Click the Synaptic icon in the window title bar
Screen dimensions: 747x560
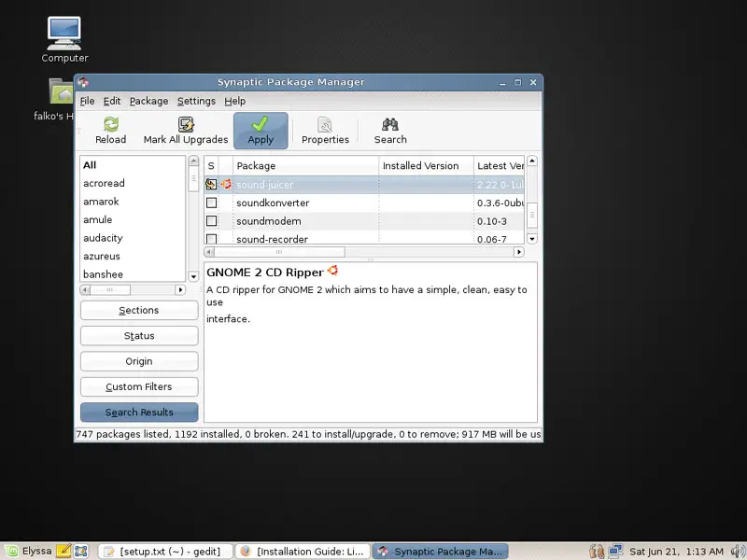coord(83,82)
